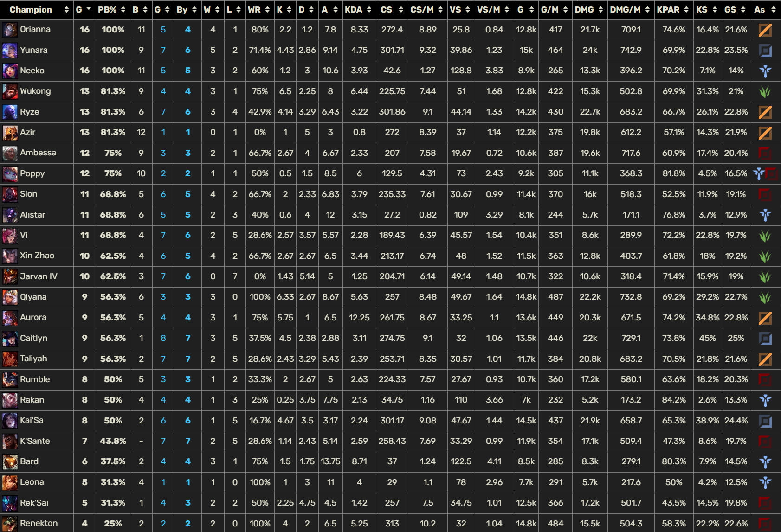Click the Caitlyn portrait icon

[10, 338]
